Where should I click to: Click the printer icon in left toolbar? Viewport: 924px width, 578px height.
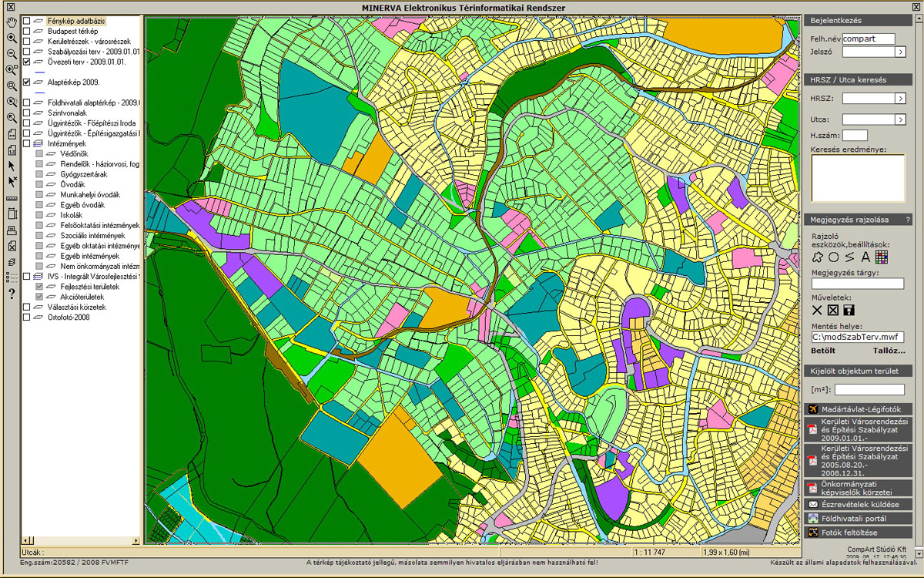pos(12,230)
